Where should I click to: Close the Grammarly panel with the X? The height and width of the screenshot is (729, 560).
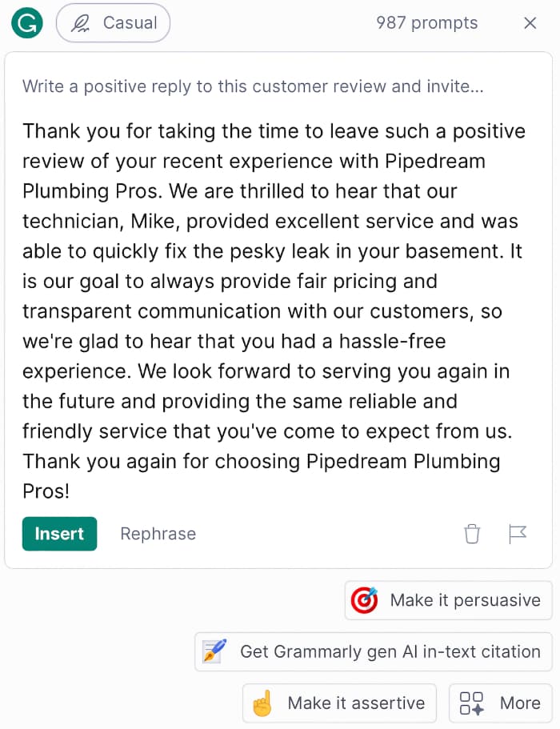point(530,23)
